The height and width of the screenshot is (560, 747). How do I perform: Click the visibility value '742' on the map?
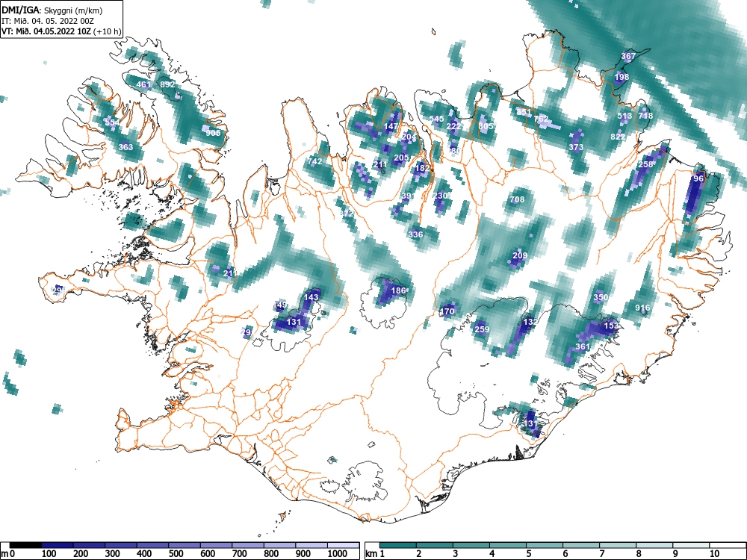[x=315, y=161]
